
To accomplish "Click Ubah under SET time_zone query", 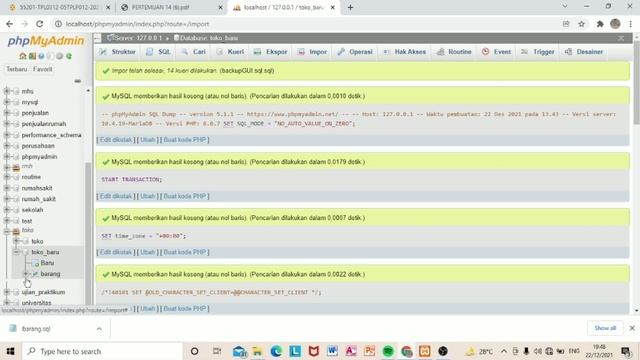I will [x=147, y=252].
